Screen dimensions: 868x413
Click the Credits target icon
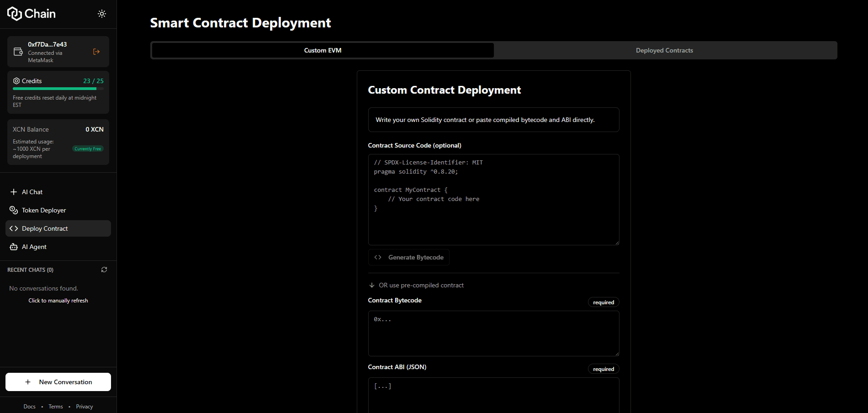click(x=16, y=80)
